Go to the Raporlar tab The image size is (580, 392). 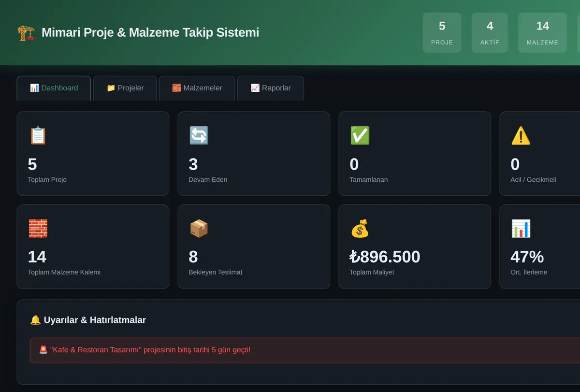tap(270, 88)
